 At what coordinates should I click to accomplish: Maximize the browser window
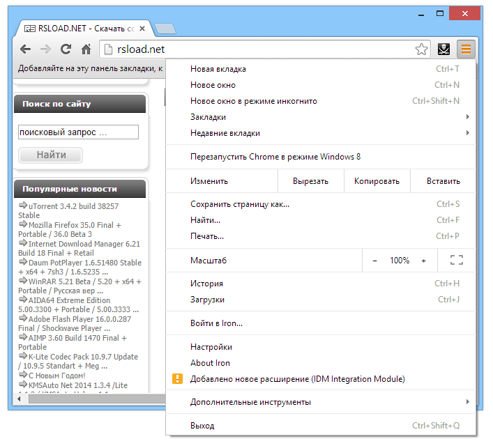440,13
